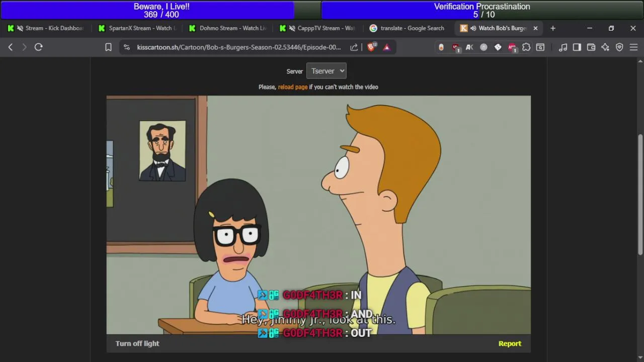
Task: Share this page link
Action: point(354,47)
